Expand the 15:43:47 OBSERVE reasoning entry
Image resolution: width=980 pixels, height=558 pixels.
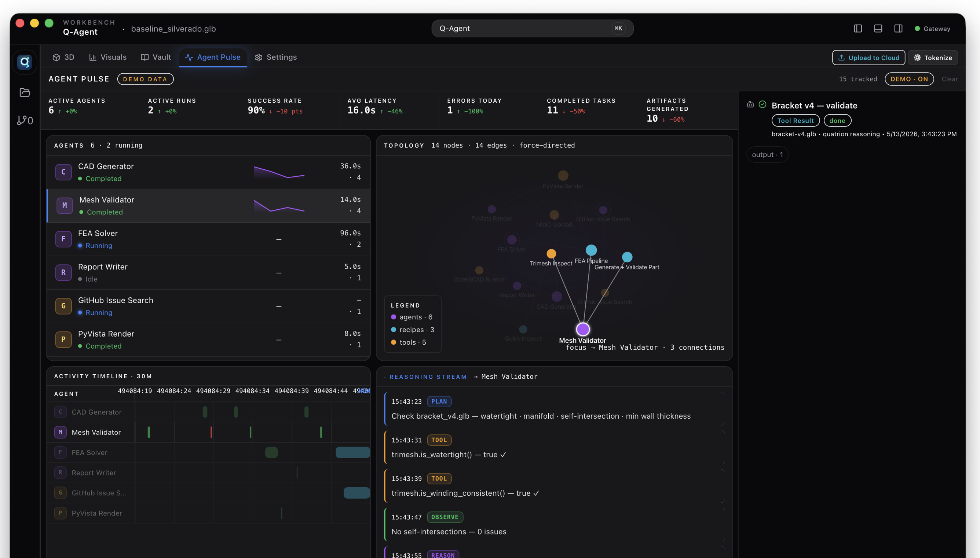[x=554, y=524]
